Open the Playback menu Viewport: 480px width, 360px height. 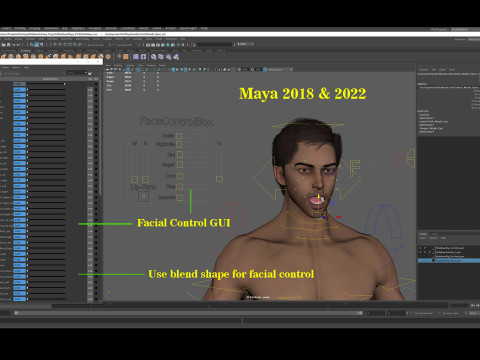(78, 28)
